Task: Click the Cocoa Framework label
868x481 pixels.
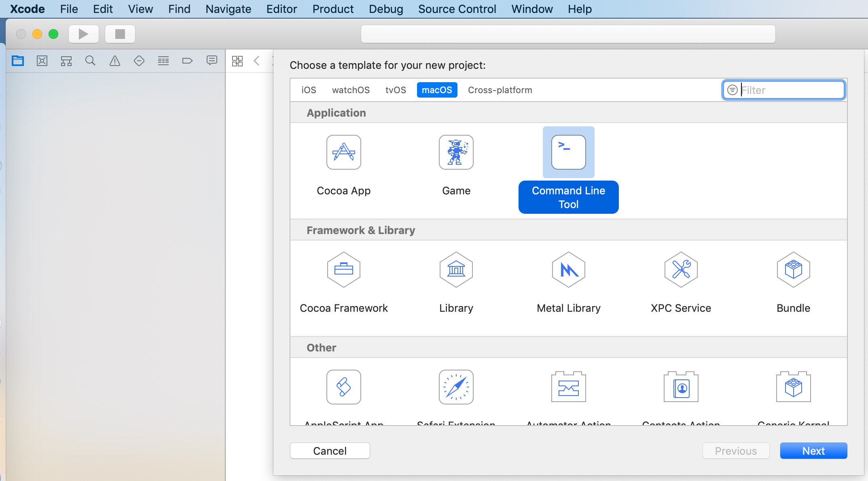Action: point(344,308)
